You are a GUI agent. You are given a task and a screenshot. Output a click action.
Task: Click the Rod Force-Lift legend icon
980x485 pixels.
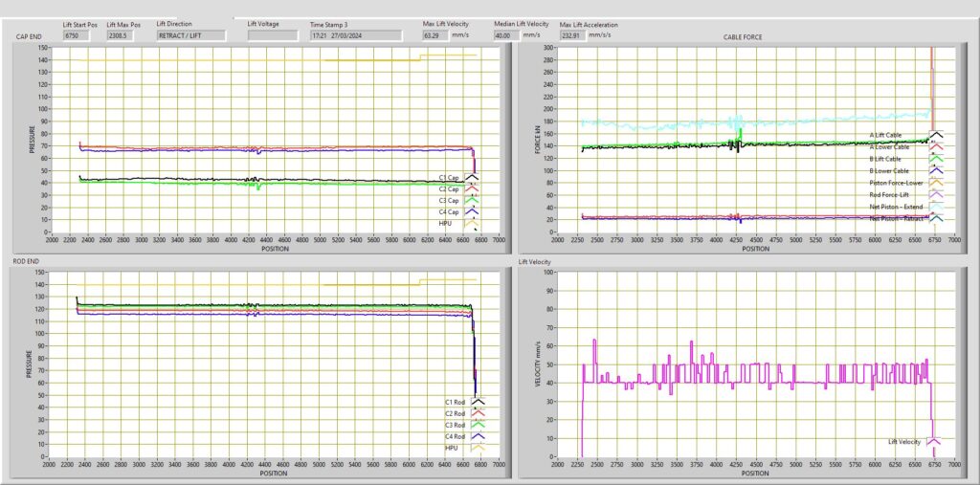pyautogui.click(x=935, y=194)
